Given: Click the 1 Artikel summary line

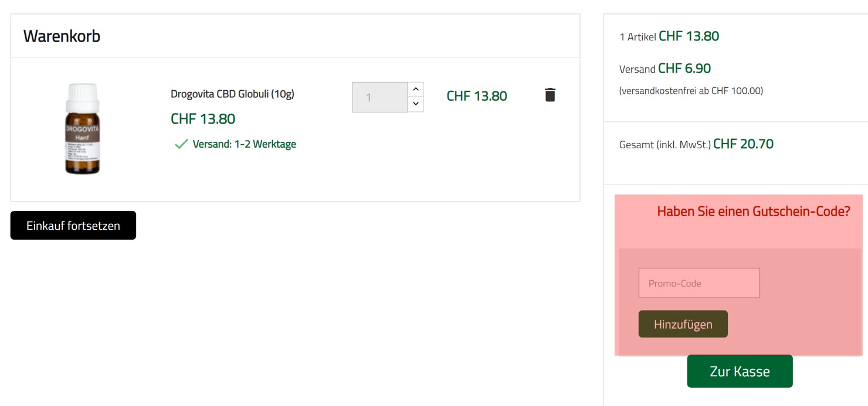Looking at the screenshot, I should (x=669, y=36).
